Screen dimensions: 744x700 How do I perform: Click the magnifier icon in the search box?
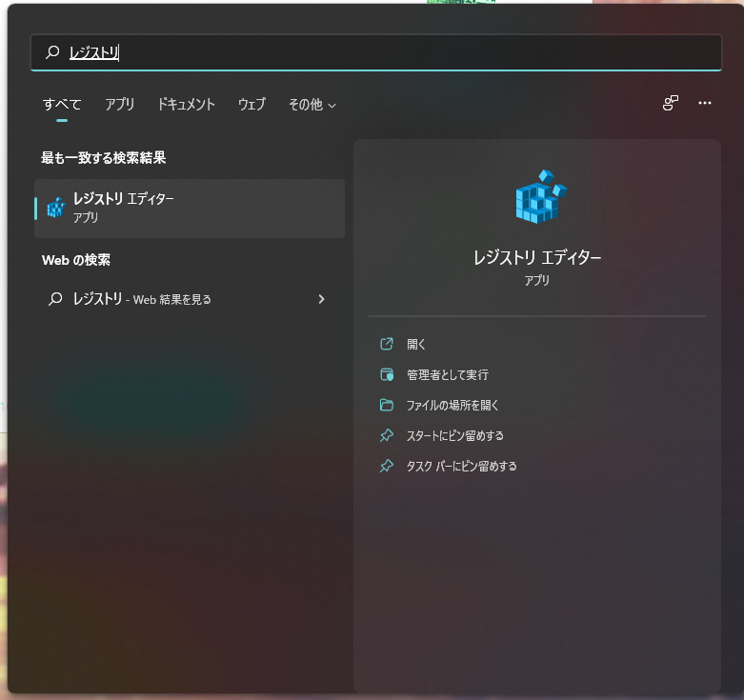[52, 52]
